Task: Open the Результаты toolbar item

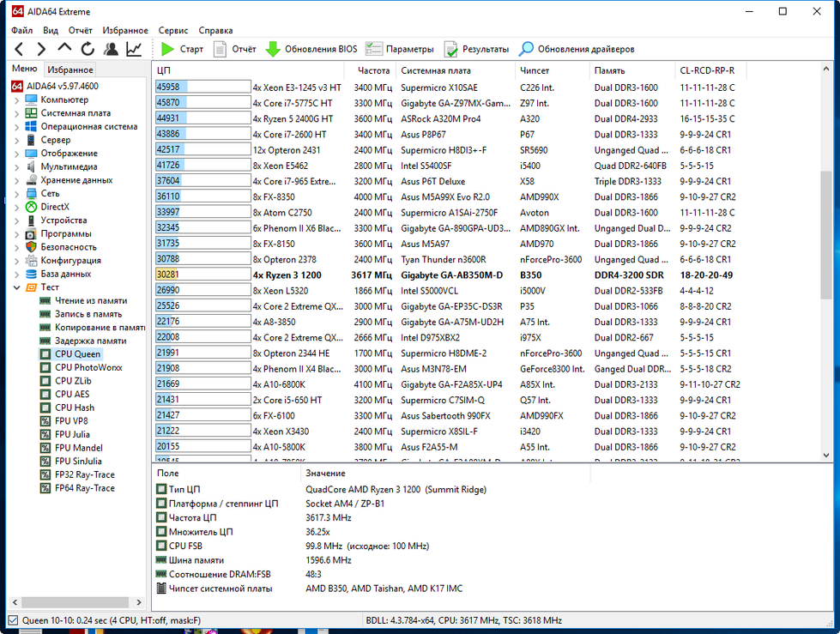Action: click(x=476, y=49)
